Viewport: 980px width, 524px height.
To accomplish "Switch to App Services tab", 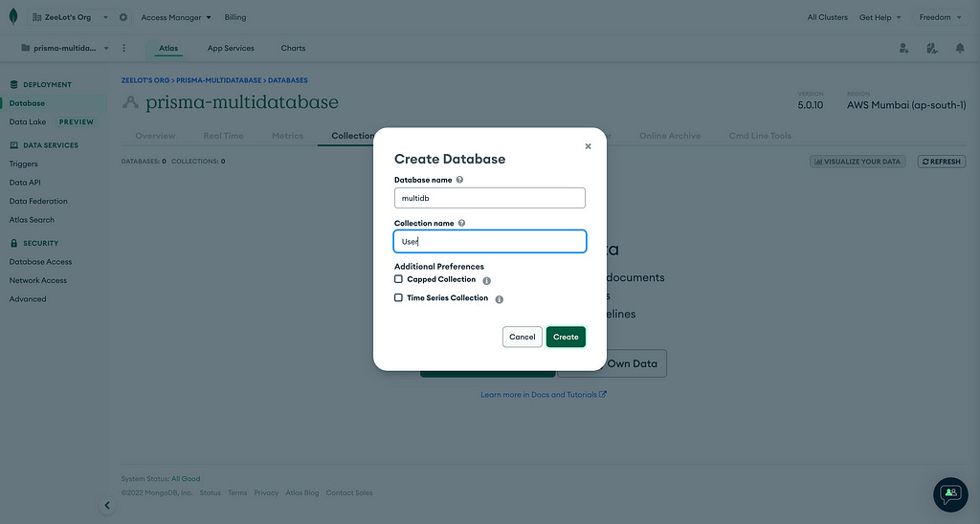I will click(x=231, y=48).
